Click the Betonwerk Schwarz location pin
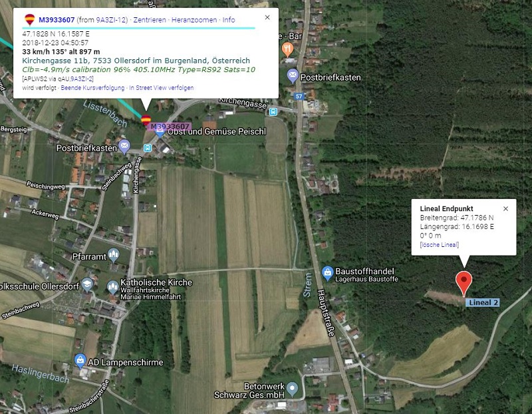 tap(292, 389)
